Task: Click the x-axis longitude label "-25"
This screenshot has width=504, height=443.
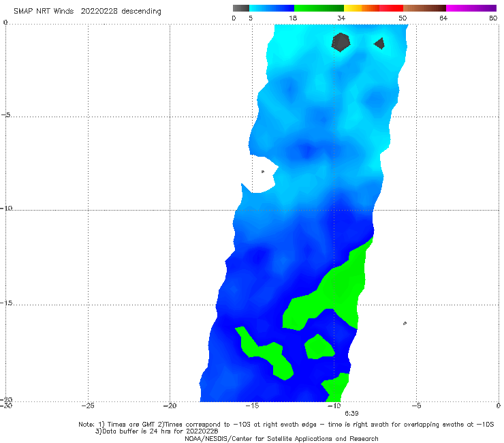Action: coord(88,406)
